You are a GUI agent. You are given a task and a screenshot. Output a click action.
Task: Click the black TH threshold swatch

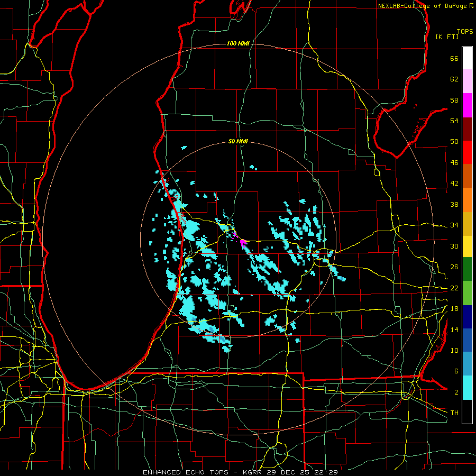pyautogui.click(x=467, y=411)
